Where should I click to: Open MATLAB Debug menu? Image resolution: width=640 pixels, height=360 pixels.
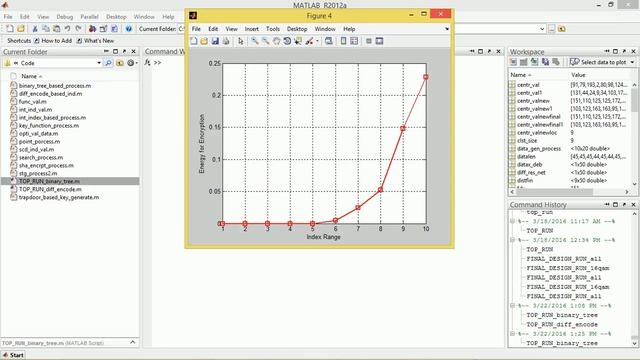coord(64,17)
